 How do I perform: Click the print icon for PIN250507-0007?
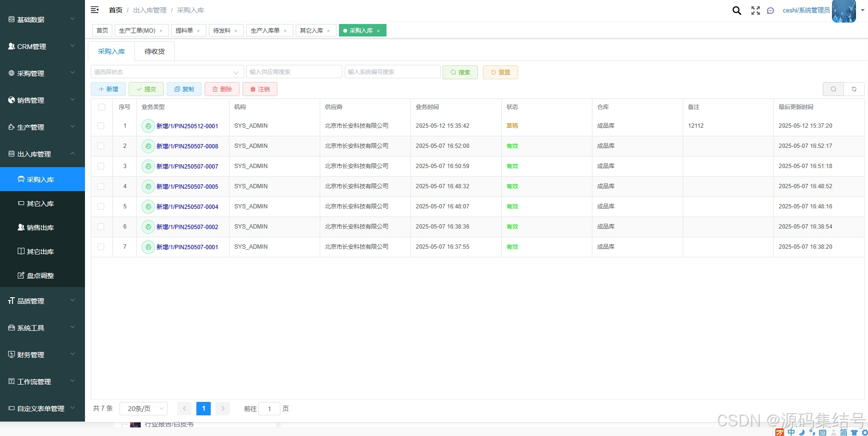(148, 166)
